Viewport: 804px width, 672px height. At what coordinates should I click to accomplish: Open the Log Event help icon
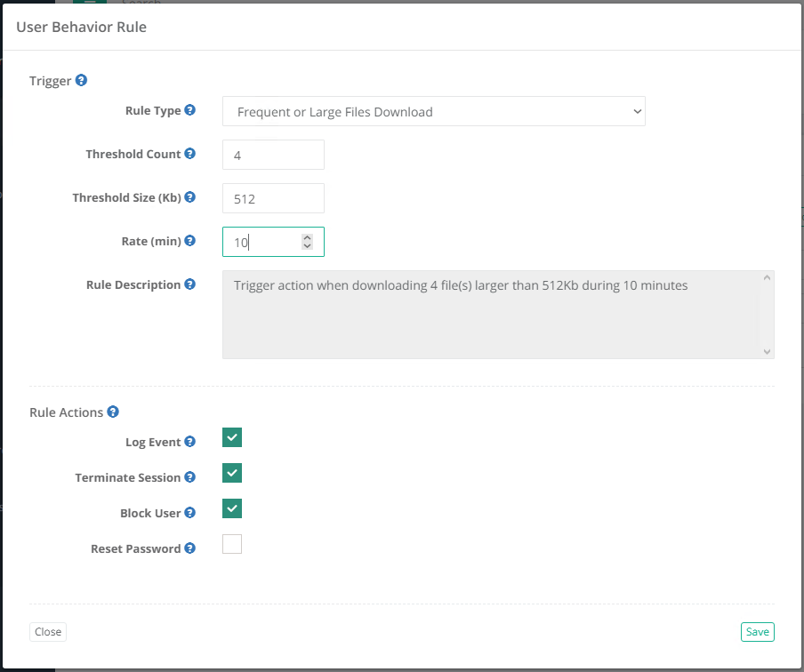(x=190, y=442)
